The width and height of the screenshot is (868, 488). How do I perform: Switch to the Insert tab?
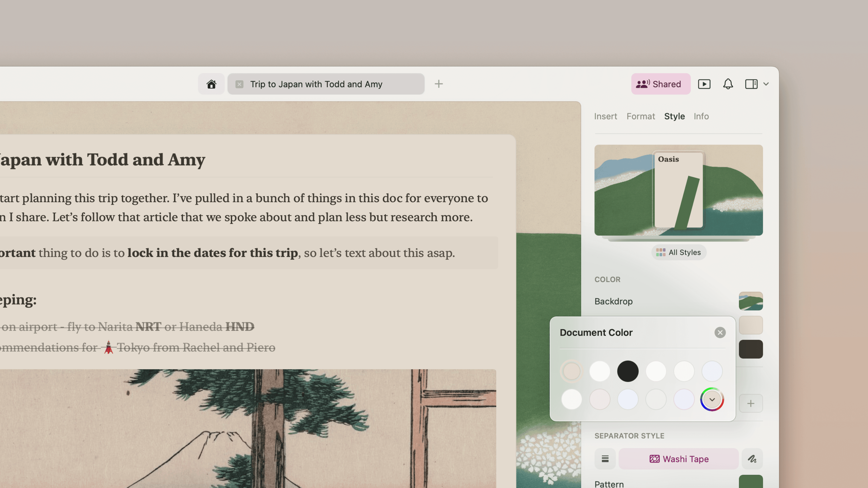point(605,116)
